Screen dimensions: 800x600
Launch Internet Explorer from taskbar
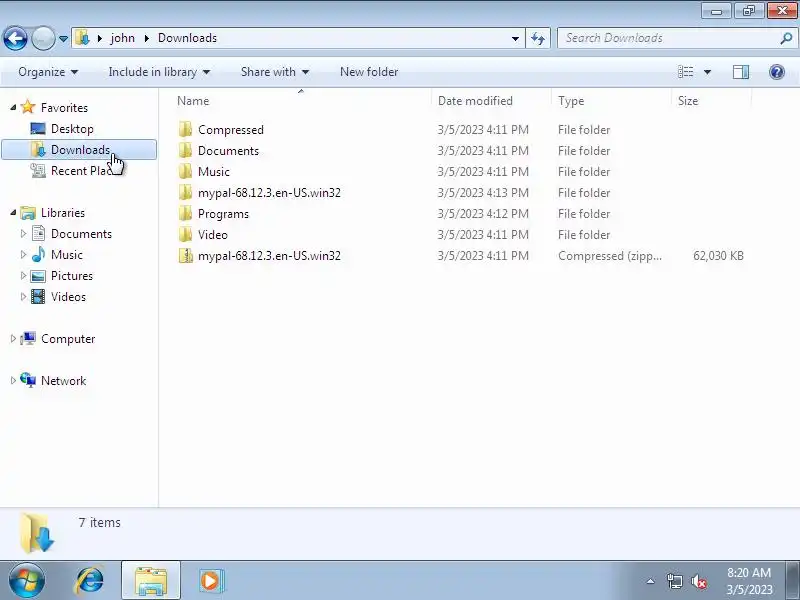89,580
